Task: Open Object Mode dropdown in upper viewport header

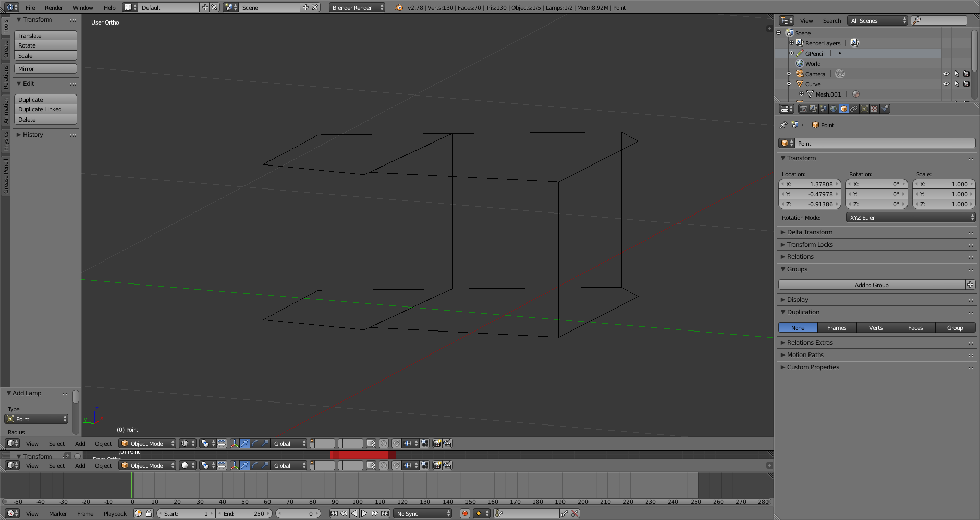Action: (147, 443)
